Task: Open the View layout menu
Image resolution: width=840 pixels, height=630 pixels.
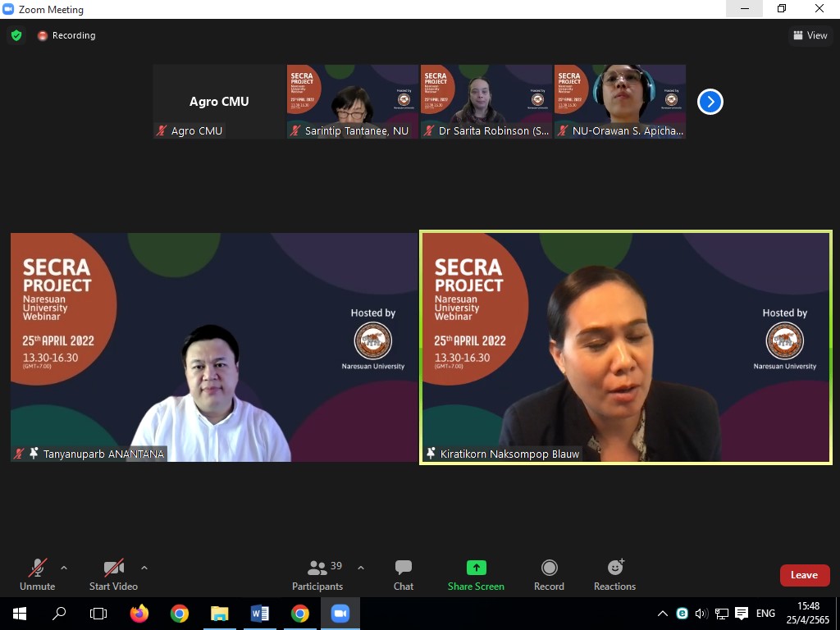Action: 810,35
